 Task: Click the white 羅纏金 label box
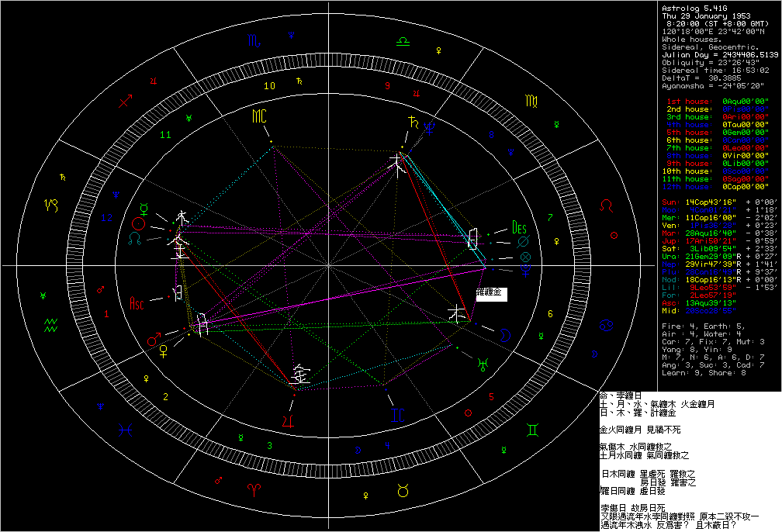pyautogui.click(x=490, y=294)
